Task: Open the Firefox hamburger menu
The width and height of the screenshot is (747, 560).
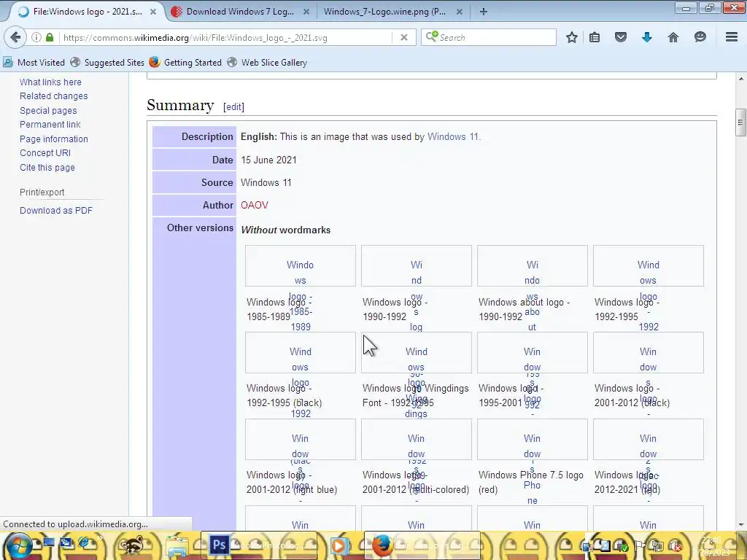Action: (732, 37)
